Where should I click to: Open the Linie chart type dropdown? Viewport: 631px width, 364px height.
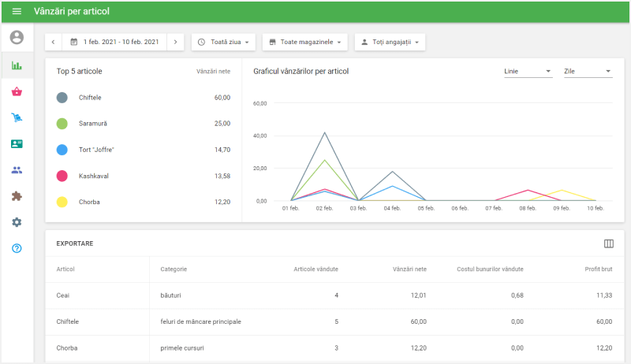[x=528, y=71]
